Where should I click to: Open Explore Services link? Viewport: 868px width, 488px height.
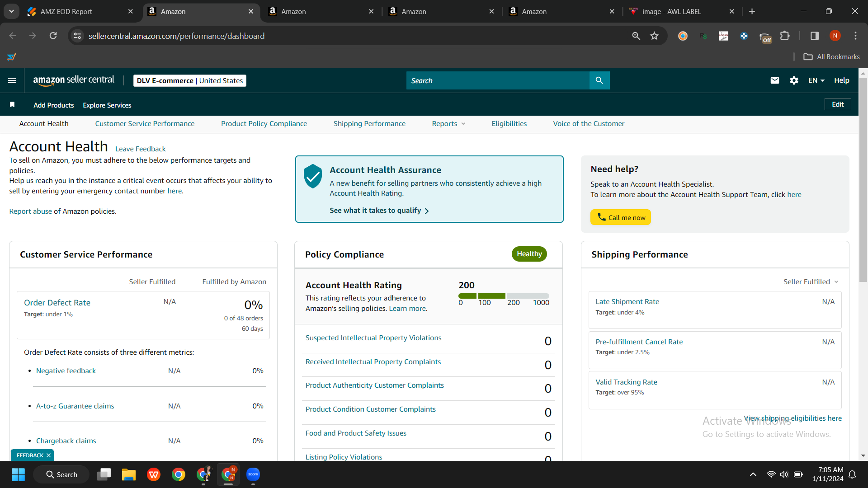107,105
